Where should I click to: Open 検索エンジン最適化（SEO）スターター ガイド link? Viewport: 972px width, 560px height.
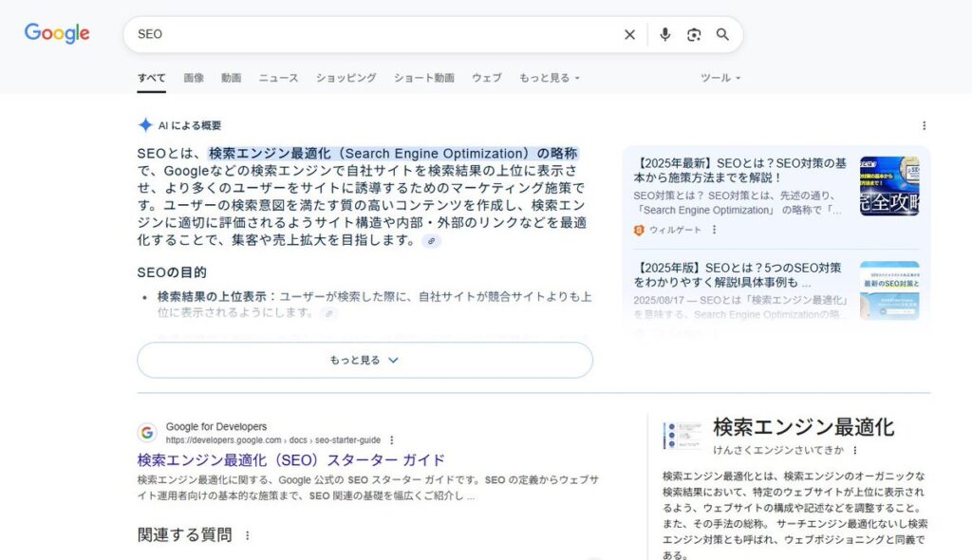(290, 460)
